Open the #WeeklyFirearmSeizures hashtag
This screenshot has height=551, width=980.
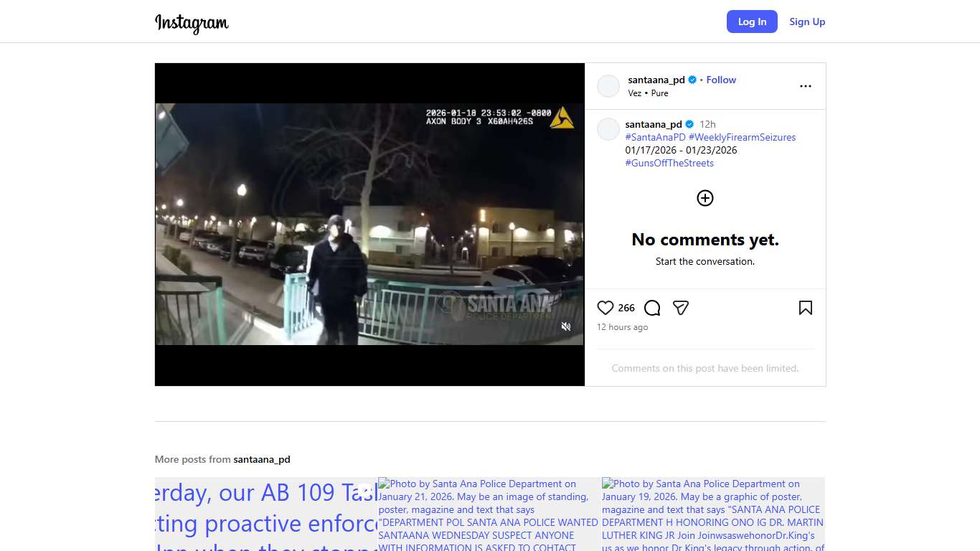tap(742, 137)
